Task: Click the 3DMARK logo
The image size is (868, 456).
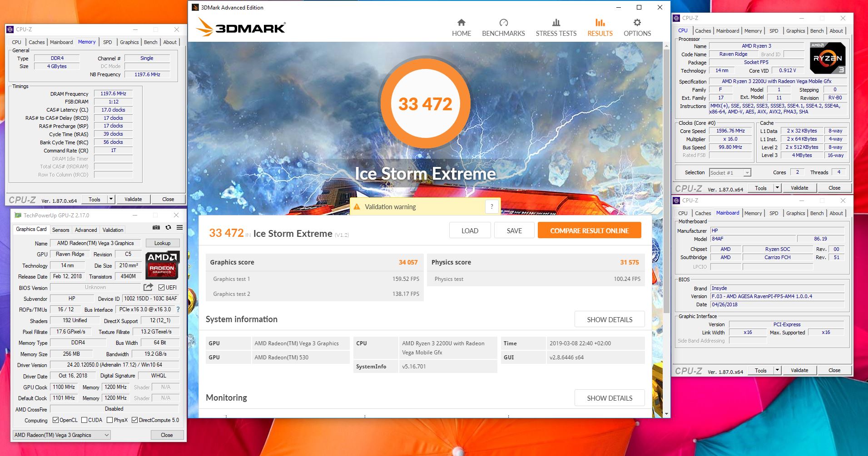Action: (x=241, y=27)
